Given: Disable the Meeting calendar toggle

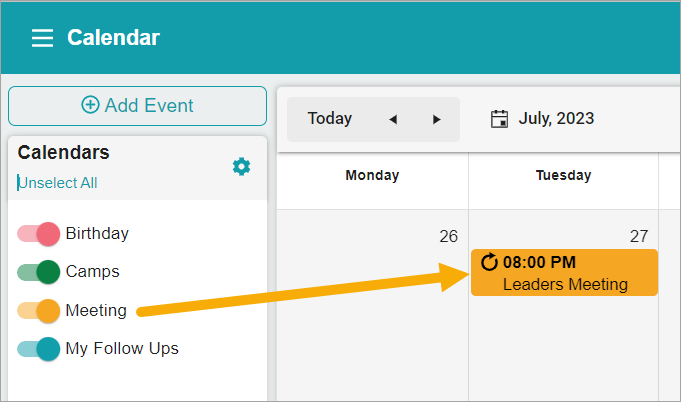Looking at the screenshot, I should (x=38, y=311).
